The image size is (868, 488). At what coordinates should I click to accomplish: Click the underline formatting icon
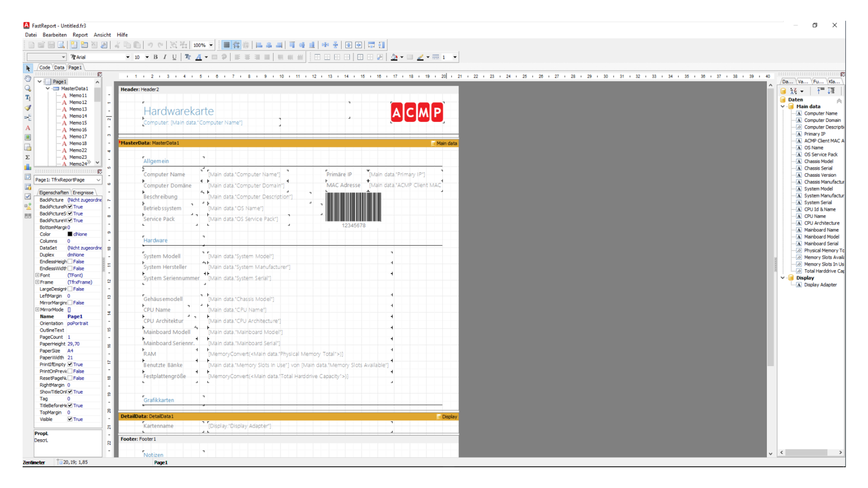tap(175, 57)
